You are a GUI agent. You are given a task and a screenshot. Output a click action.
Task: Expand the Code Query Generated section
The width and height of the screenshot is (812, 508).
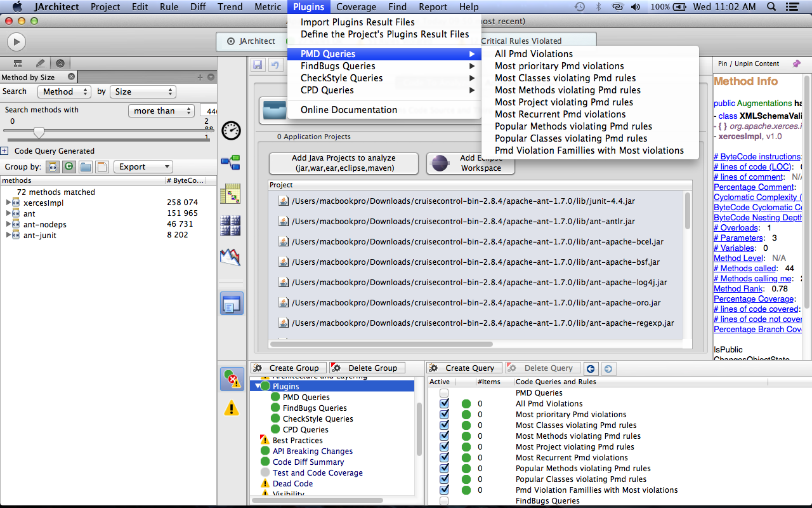[x=4, y=151]
